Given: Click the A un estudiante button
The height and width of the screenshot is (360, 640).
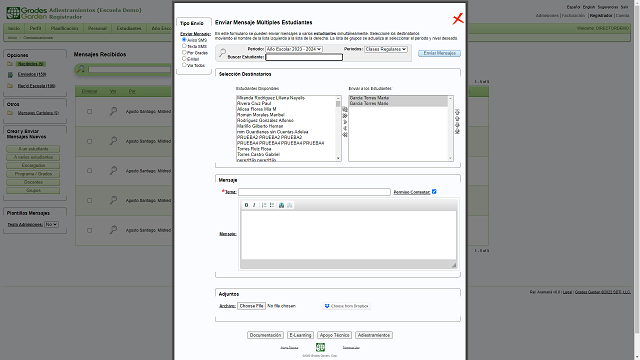Looking at the screenshot, I should (33, 149).
